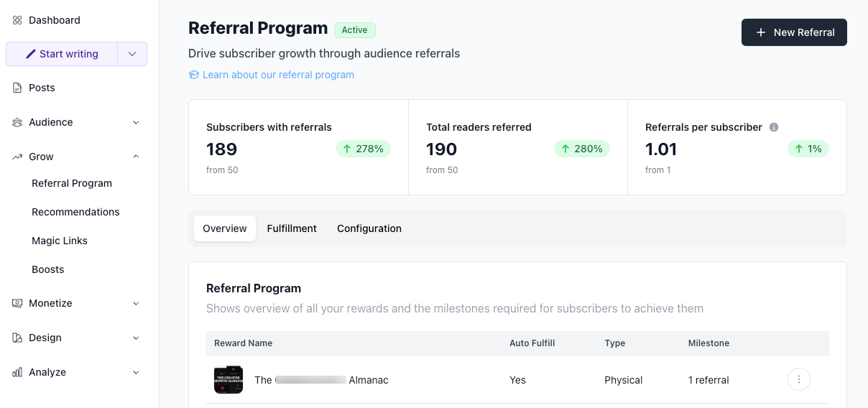This screenshot has width=868, height=408.
Task: Click the Posts document icon
Action: click(x=17, y=88)
